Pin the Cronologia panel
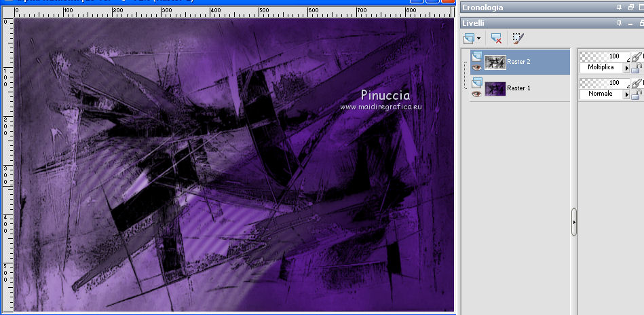 click(620, 7)
